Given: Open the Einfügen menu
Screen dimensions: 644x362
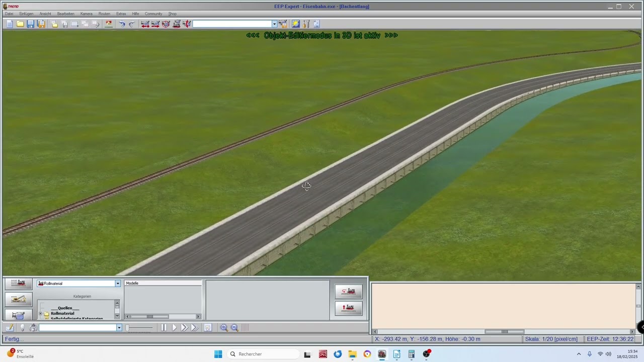Looking at the screenshot, I should coord(26,14).
